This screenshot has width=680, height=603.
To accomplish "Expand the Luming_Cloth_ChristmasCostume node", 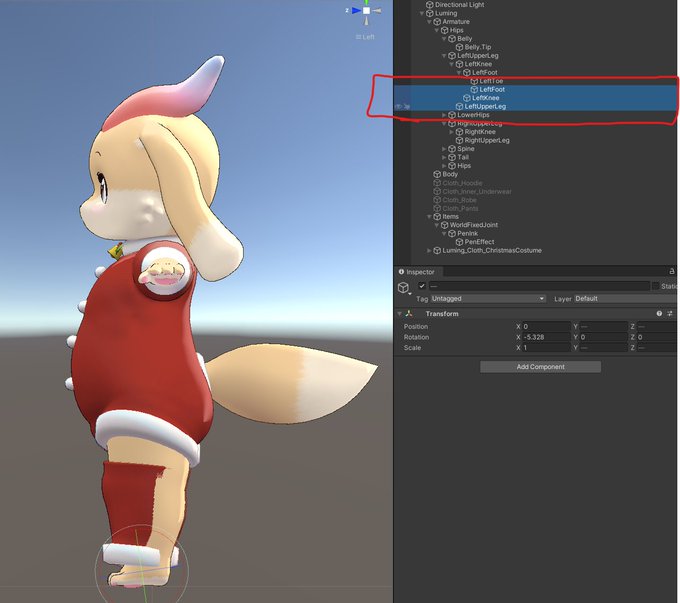I will [429, 250].
